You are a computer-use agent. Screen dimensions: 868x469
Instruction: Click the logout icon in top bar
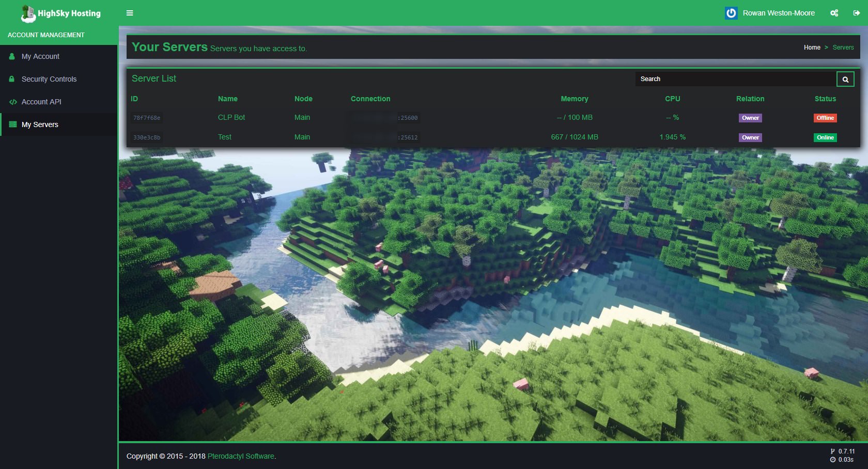pyautogui.click(x=856, y=13)
